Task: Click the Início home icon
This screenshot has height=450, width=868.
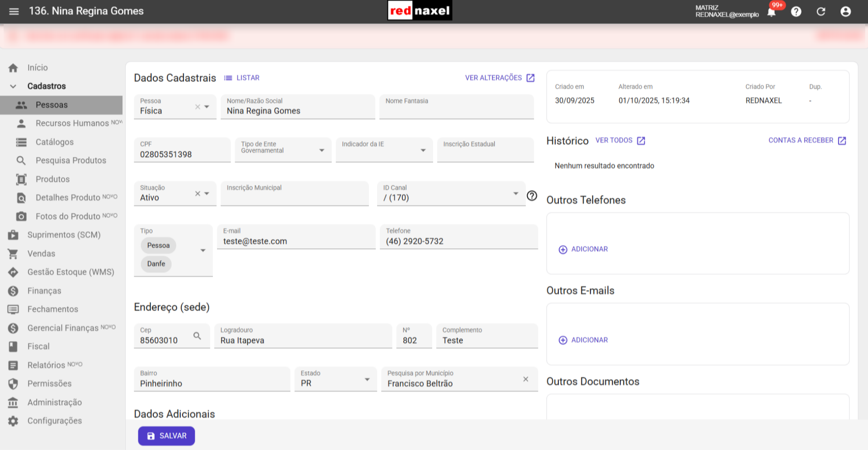Action: tap(13, 68)
